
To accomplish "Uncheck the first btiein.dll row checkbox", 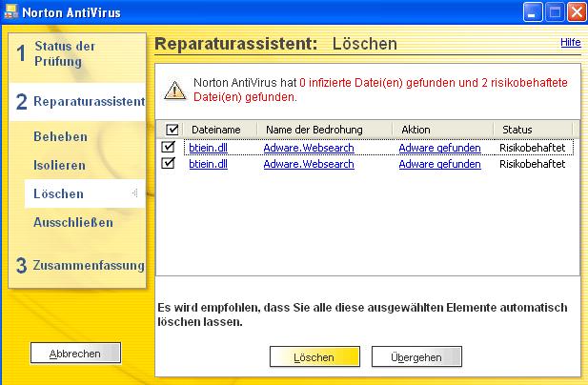I will point(168,147).
